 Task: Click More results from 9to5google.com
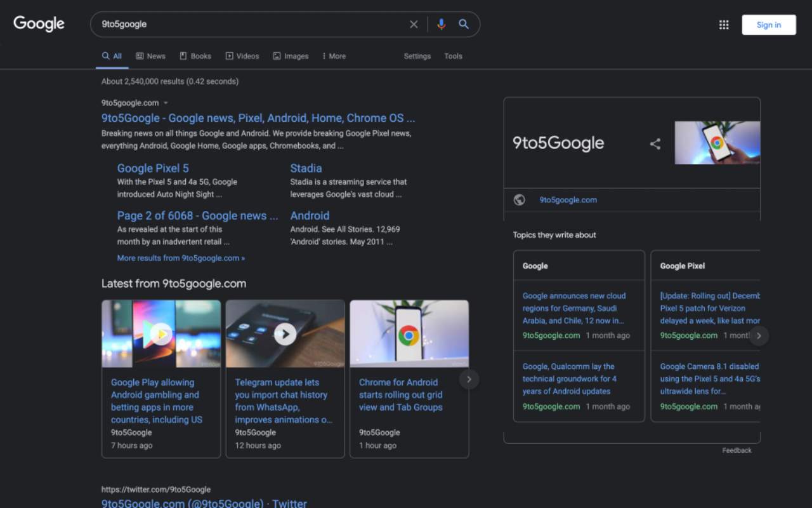(181, 258)
